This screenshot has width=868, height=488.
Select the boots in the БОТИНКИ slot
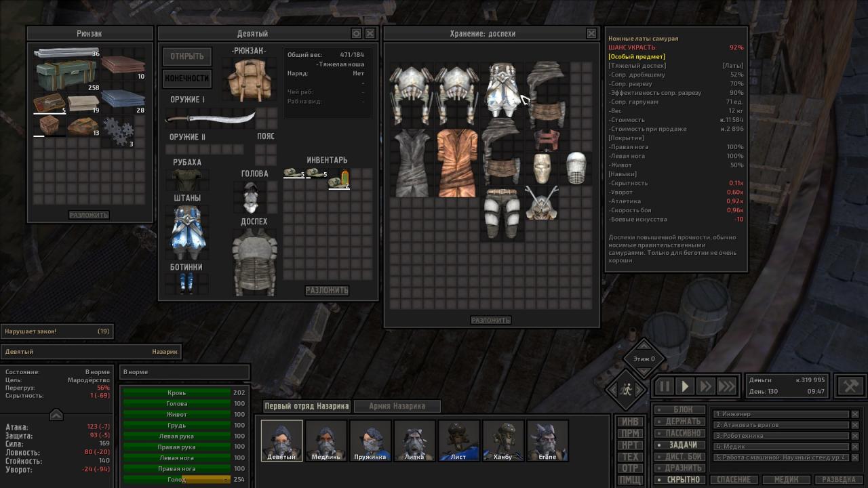point(186,283)
